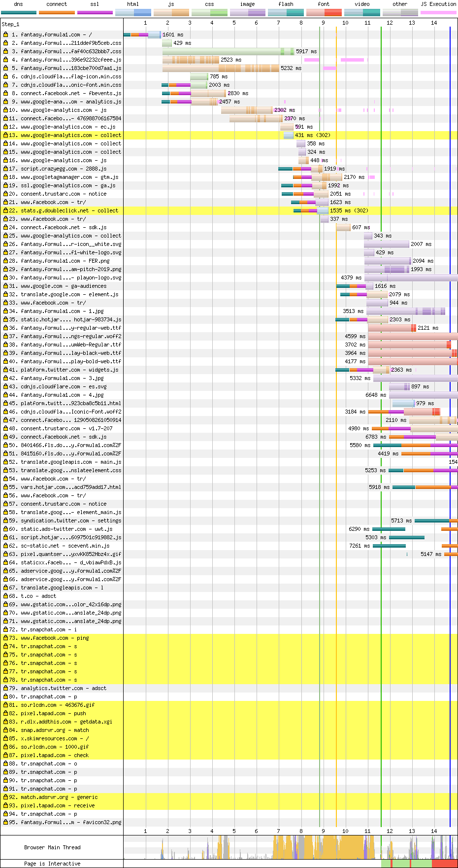
Task: Click row text "45. platform.twitt...923cba8c5b11.html"
Action: (65, 403)
